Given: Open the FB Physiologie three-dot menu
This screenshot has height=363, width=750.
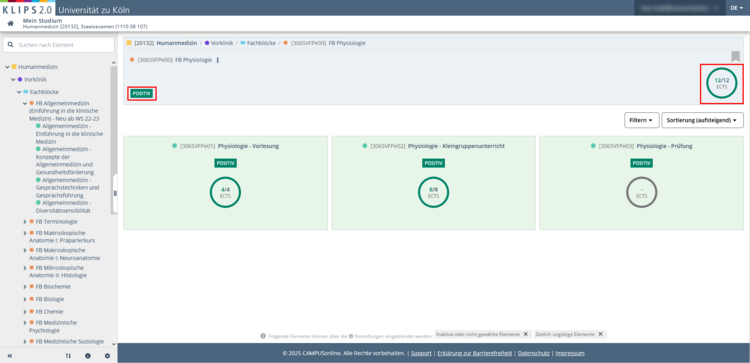Looking at the screenshot, I should click(218, 60).
